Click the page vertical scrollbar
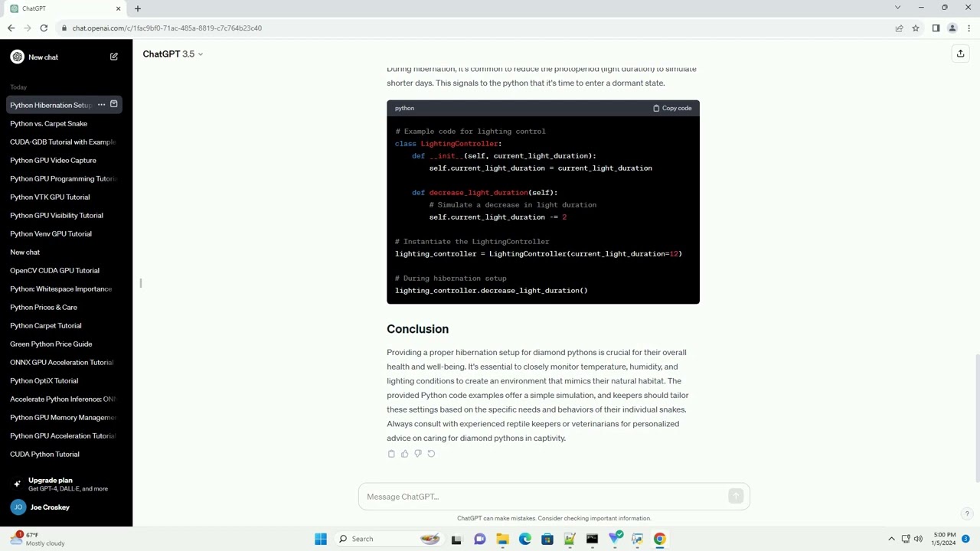980x551 pixels. pos(977,418)
